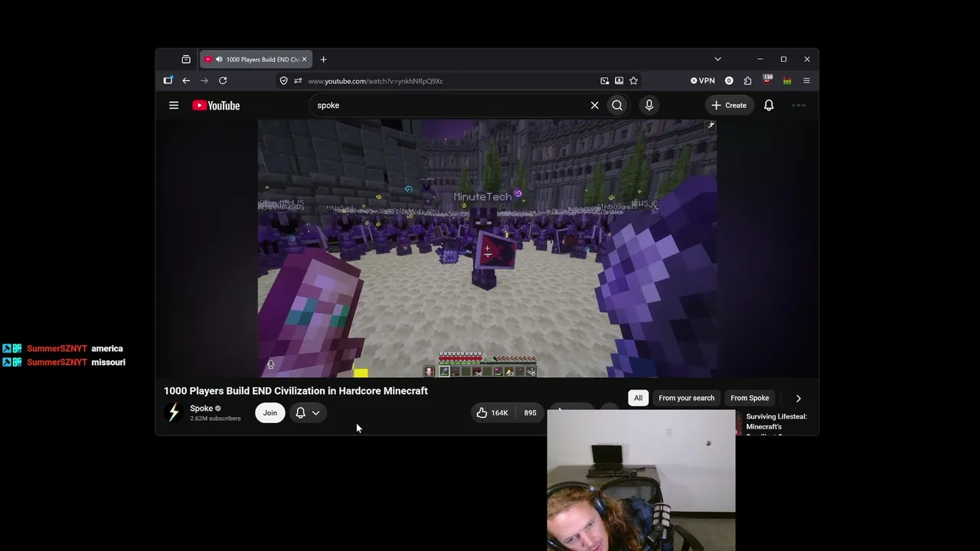
Task: Select the 'From Spoke' chip
Action: pos(750,398)
